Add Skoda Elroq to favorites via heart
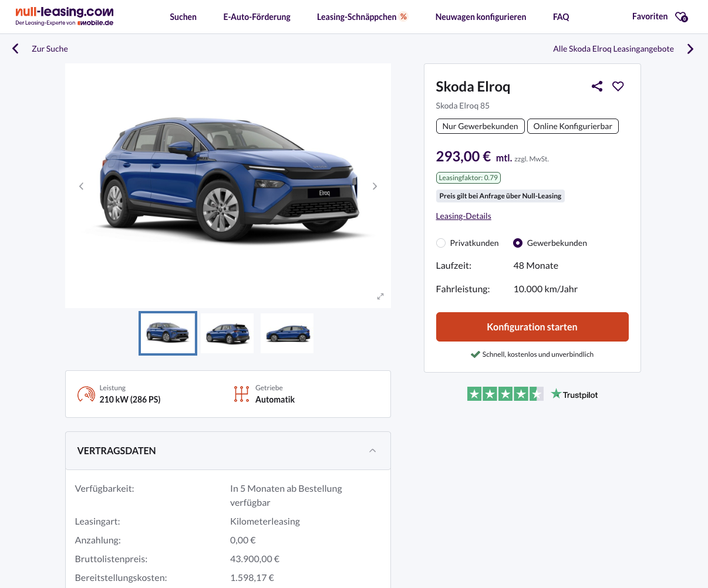The height and width of the screenshot is (588, 708). coord(618,86)
